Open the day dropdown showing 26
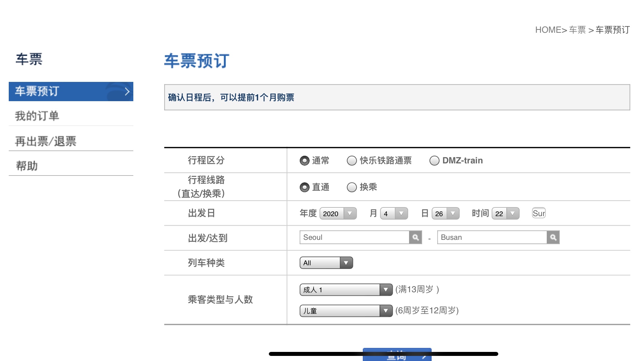The width and height of the screenshot is (644, 361). [x=445, y=214]
